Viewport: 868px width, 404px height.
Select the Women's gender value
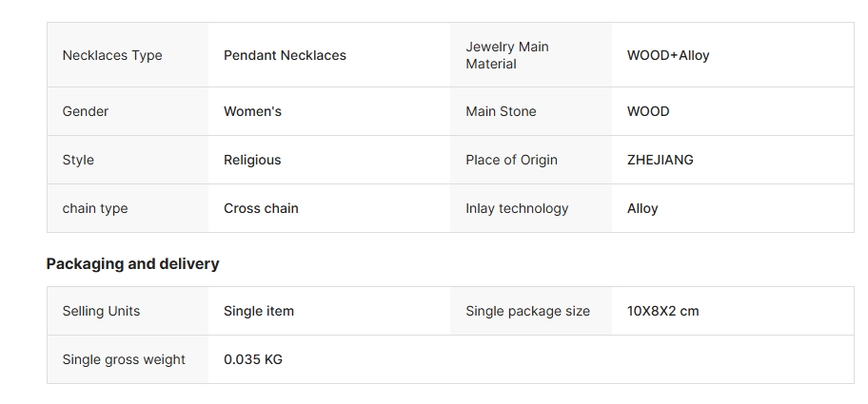tap(252, 111)
